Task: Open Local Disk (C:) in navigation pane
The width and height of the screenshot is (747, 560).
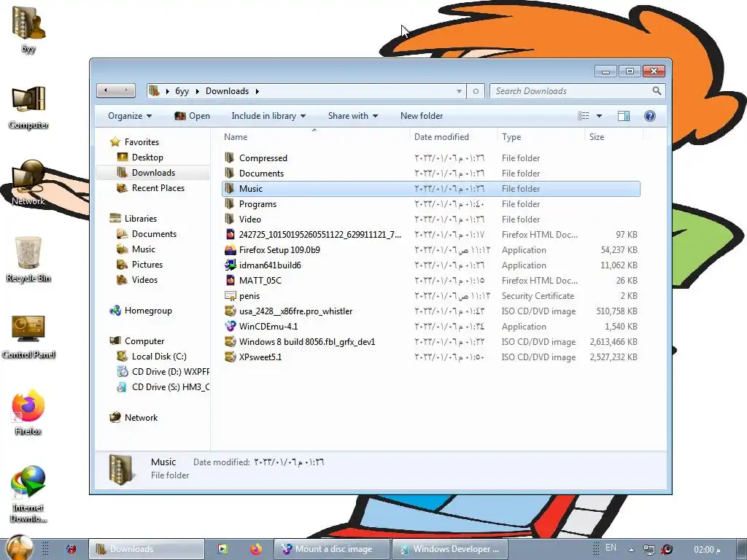Action: pyautogui.click(x=158, y=356)
